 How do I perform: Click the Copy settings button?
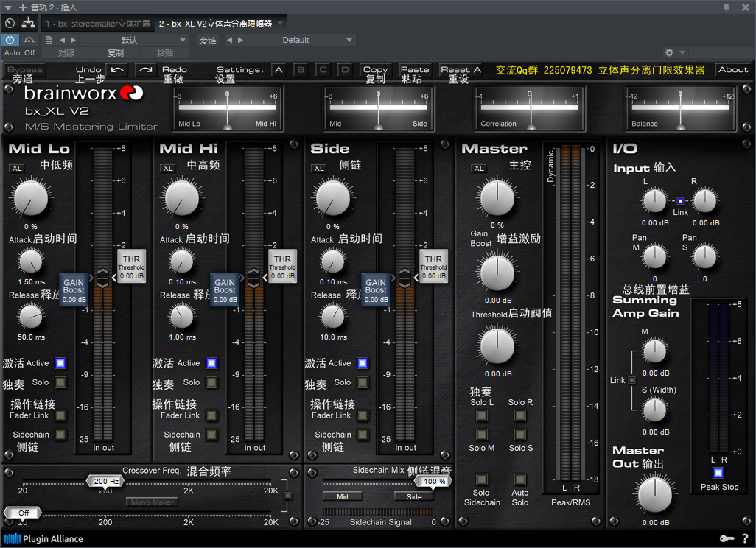[x=375, y=70]
